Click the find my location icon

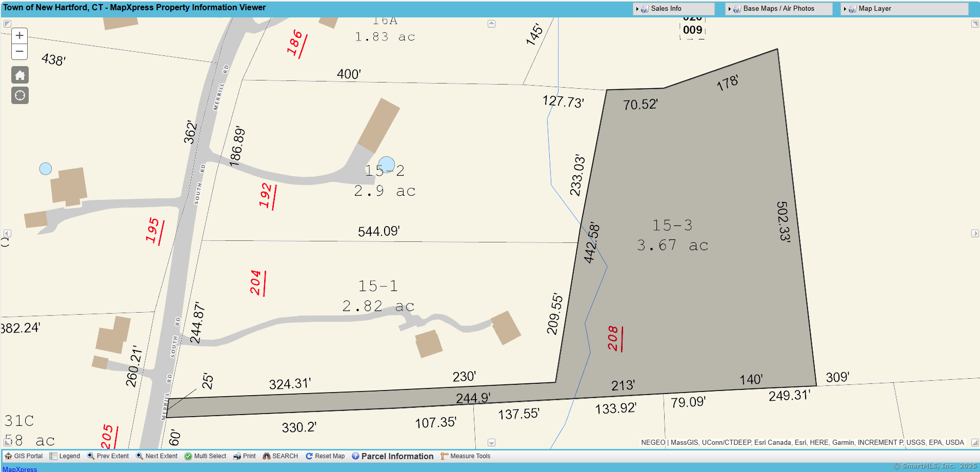tap(20, 95)
